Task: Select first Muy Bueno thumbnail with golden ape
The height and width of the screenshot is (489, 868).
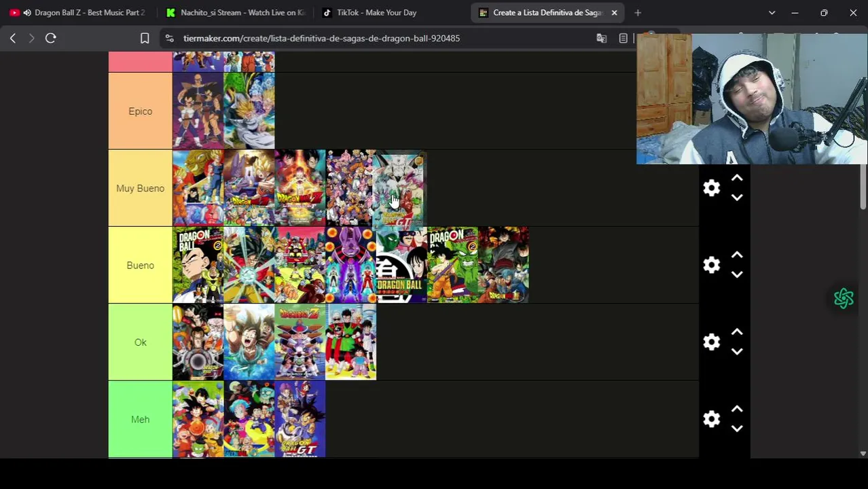Action: click(x=198, y=188)
